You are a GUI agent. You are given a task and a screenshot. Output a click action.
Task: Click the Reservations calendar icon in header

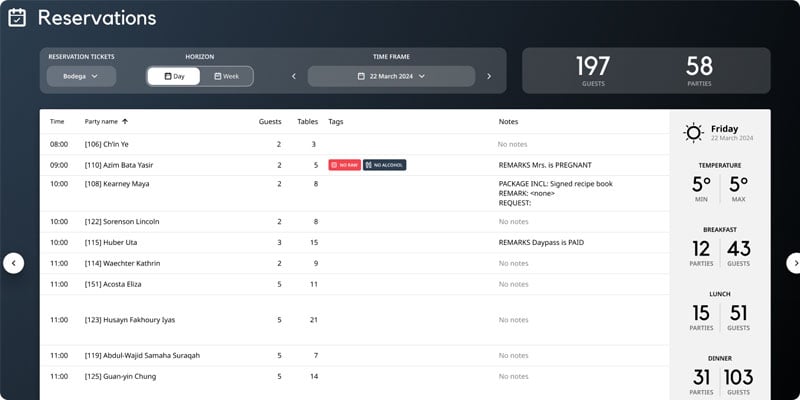(x=17, y=18)
